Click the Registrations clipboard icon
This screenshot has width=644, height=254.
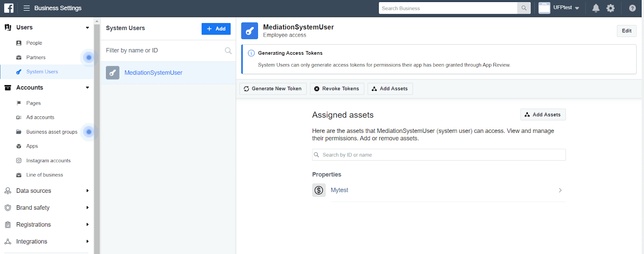click(8, 225)
